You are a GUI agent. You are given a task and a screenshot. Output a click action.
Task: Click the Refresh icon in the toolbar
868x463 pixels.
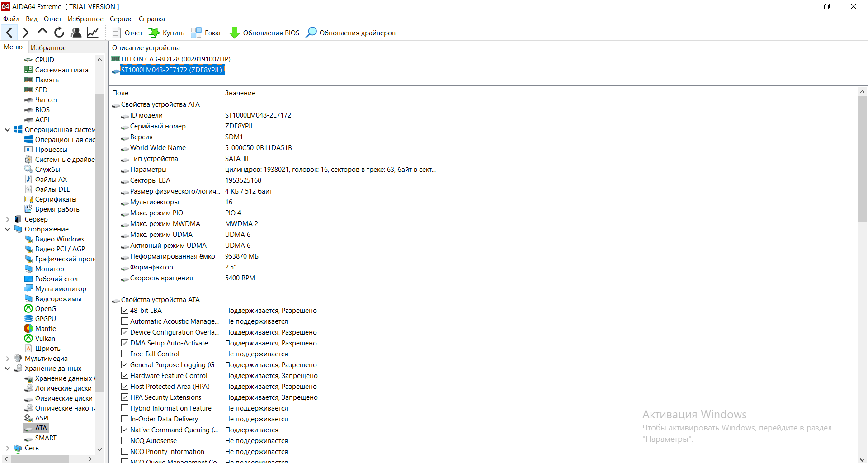(59, 33)
